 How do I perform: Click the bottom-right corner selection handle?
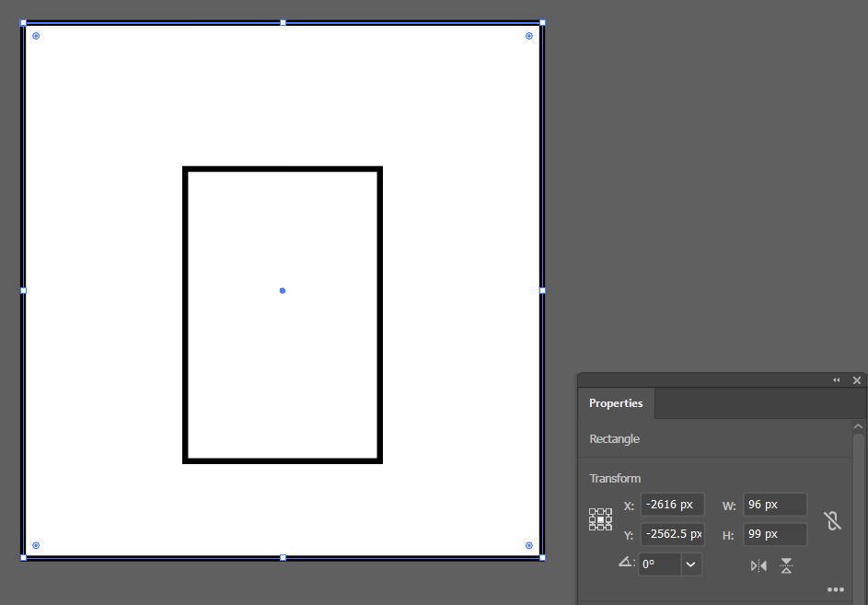(x=542, y=557)
